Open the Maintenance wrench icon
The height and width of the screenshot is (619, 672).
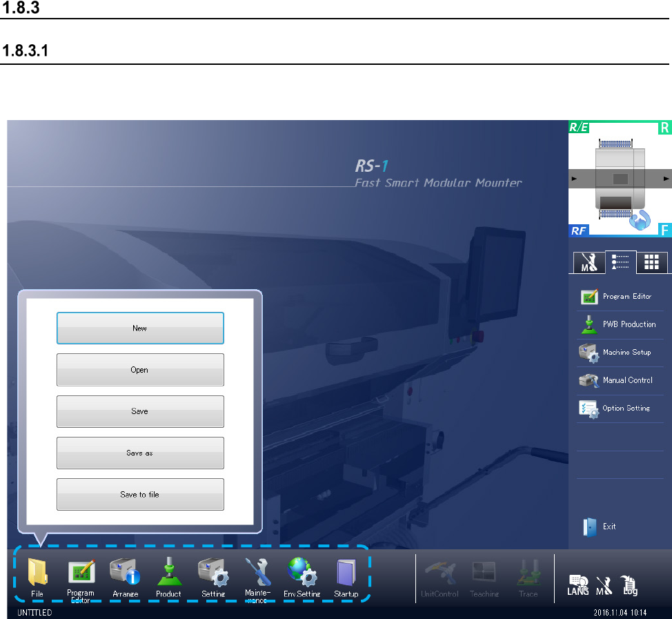[x=259, y=572]
